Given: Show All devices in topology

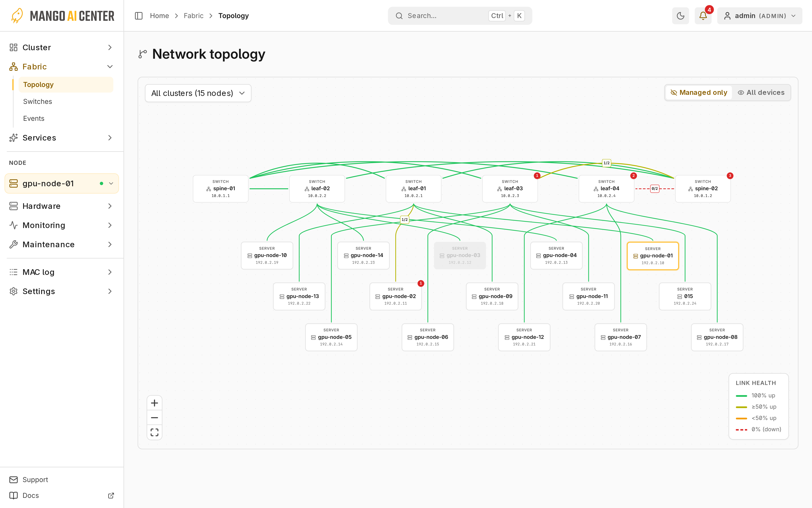Looking at the screenshot, I should click(x=761, y=92).
